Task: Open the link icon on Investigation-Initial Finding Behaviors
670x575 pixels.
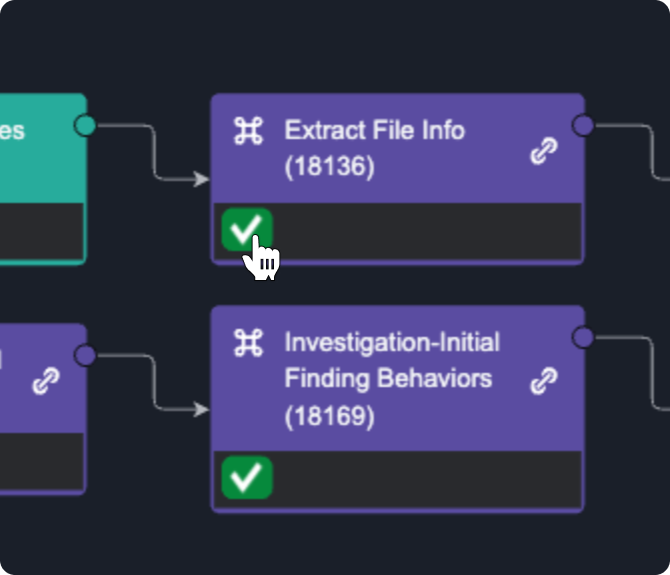Action: coord(543,381)
